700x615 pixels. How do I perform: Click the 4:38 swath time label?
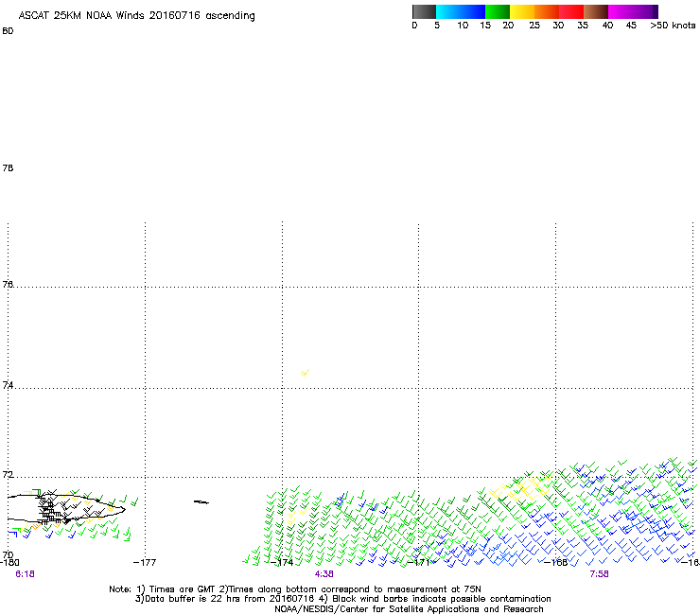(x=324, y=574)
